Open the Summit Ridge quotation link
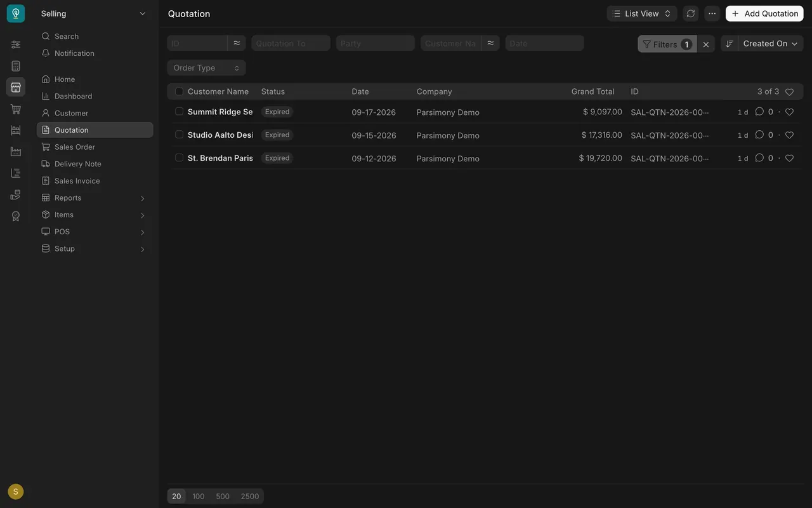This screenshot has width=812, height=508. 220,112
